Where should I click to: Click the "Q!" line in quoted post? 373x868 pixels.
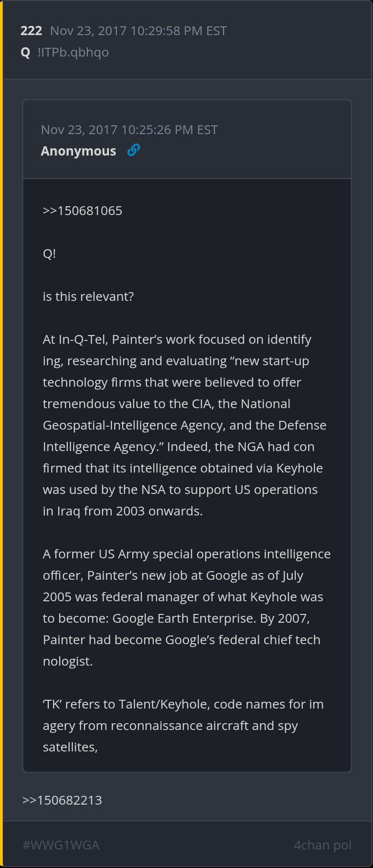pyautogui.click(x=49, y=254)
